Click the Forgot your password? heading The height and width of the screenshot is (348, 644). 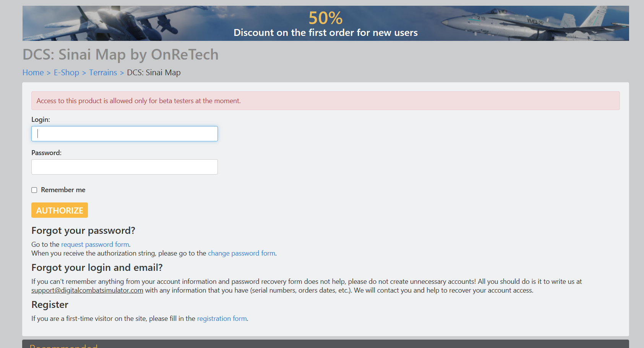point(83,231)
